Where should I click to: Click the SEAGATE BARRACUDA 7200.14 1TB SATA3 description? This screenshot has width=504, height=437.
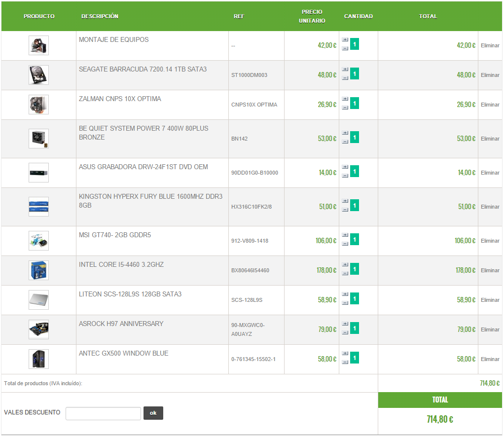143,70
